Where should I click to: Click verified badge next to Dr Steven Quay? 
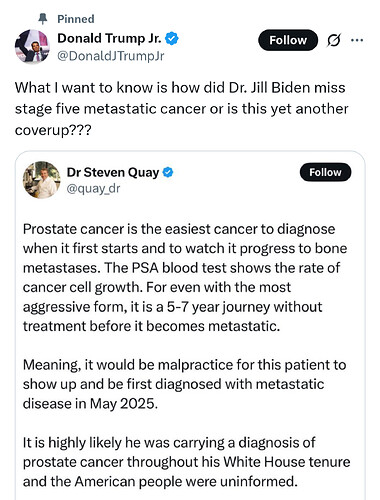[168, 172]
